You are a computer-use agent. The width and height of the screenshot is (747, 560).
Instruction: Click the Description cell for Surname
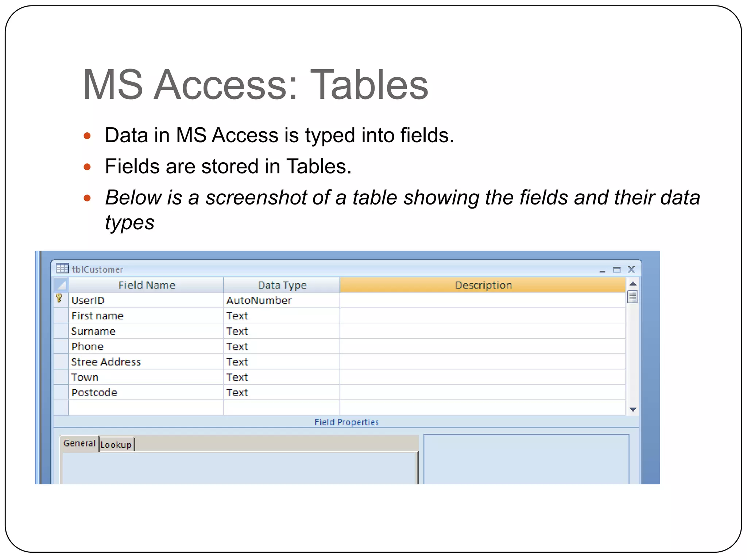tap(483, 331)
